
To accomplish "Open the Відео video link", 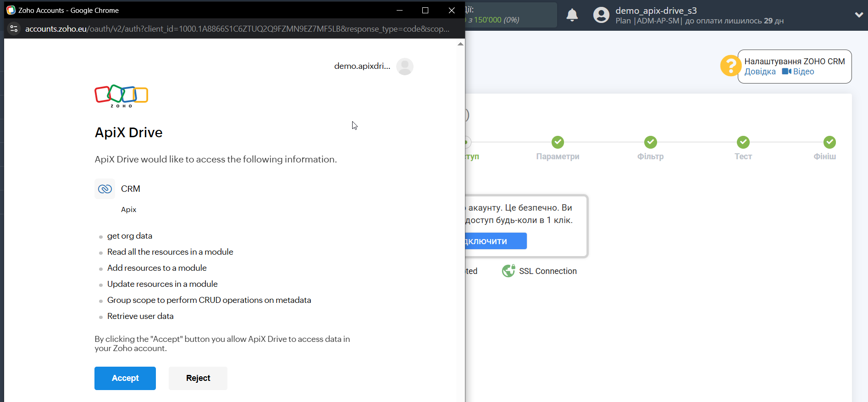I will [803, 72].
